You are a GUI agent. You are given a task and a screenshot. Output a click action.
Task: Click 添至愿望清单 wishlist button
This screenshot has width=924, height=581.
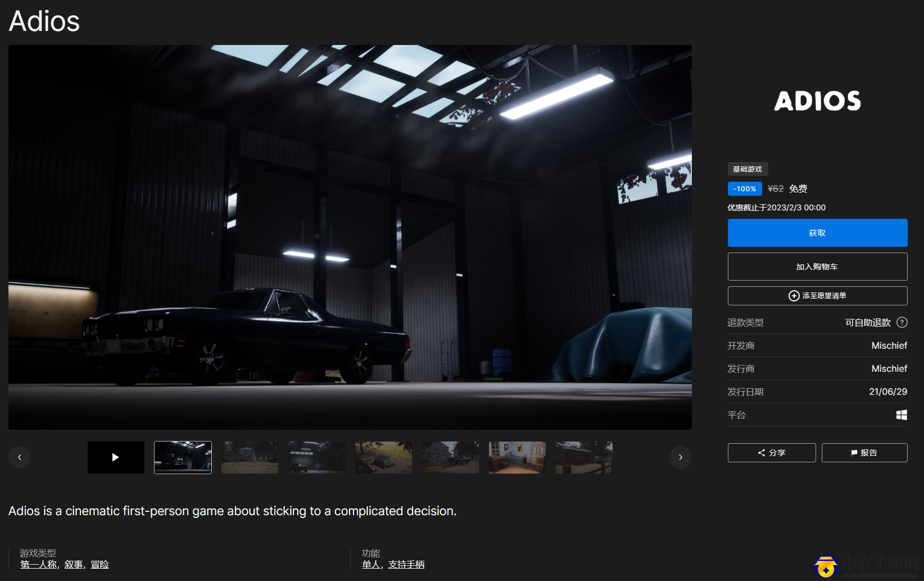(x=817, y=296)
